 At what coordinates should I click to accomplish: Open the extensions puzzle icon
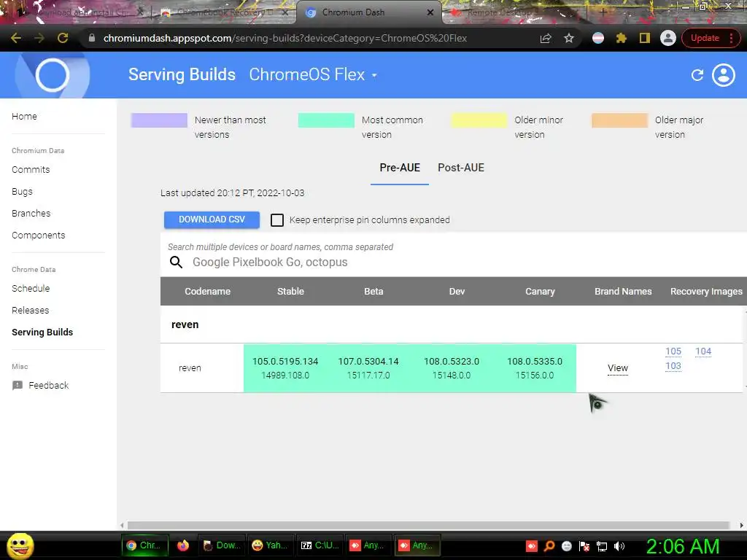click(x=622, y=38)
